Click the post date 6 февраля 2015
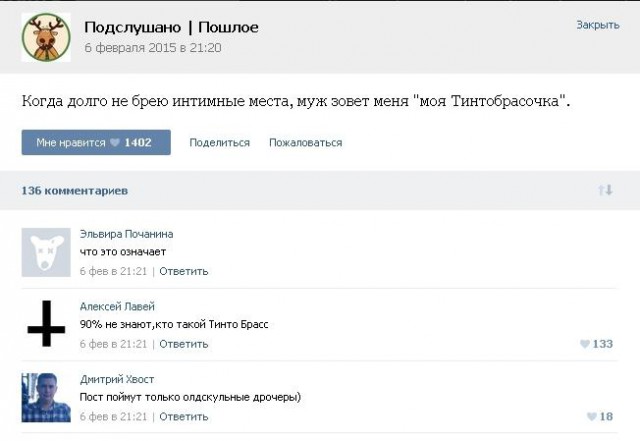Screen dimensions: 640x441 152,47
